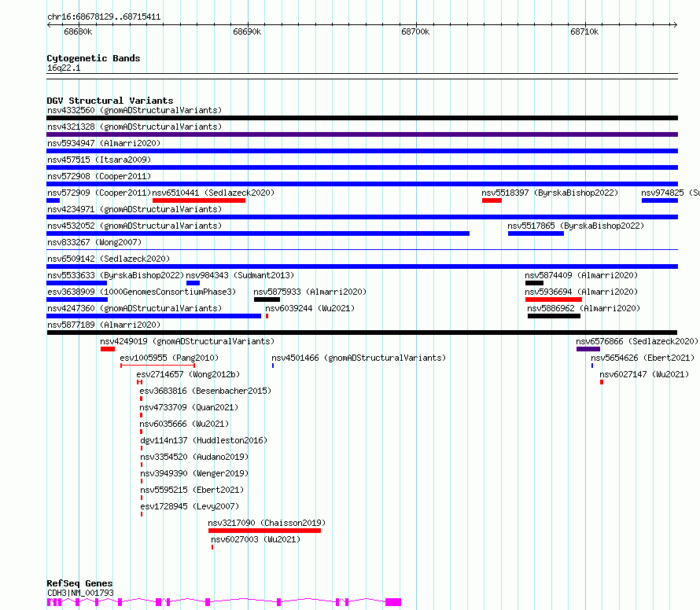The image size is (700, 610).
Task: Click the CDH3|NM_001793 gene label
Action: [x=80, y=593]
